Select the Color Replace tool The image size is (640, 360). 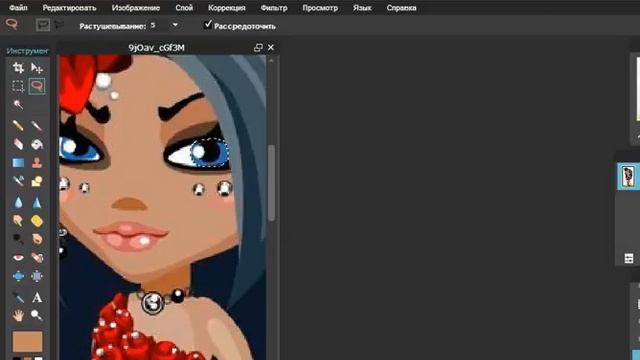pyautogui.click(x=18, y=181)
